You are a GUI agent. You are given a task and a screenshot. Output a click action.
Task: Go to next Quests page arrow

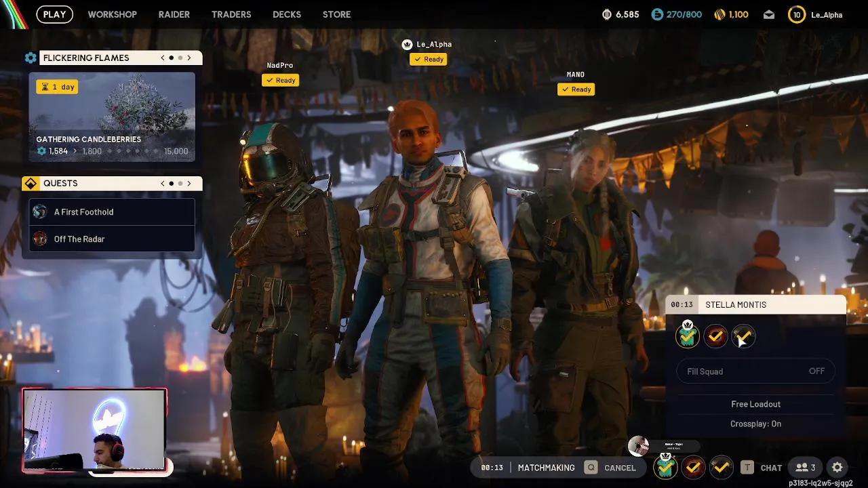[189, 184]
